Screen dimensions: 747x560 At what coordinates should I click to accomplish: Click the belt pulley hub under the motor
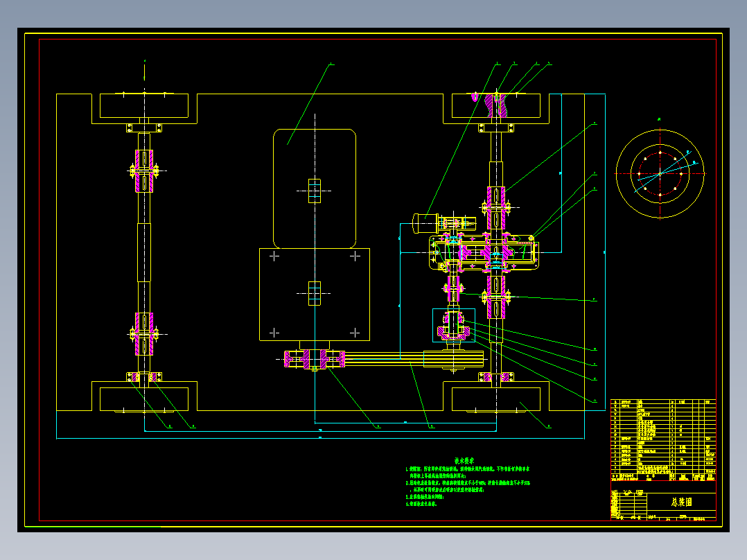coord(315,359)
